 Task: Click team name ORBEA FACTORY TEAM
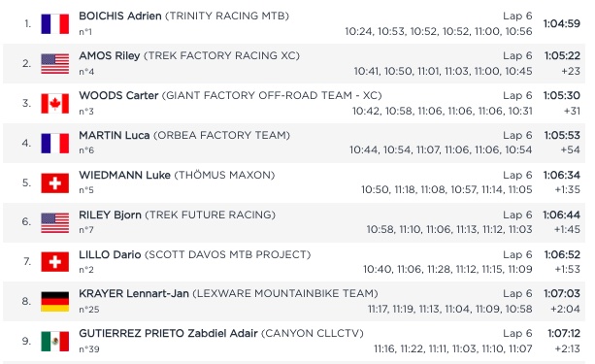[221, 135]
